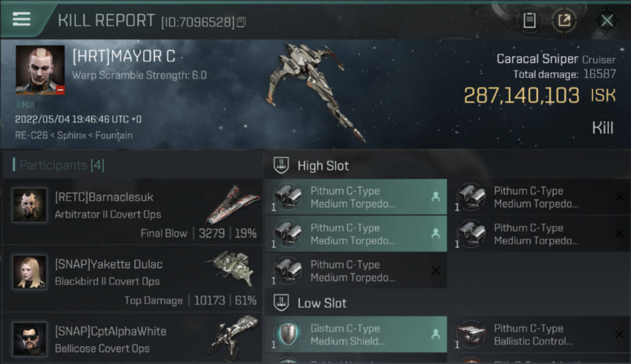Select the Gistum C-Type Medium Shield module
The height and width of the screenshot is (364, 631).
pos(356,334)
